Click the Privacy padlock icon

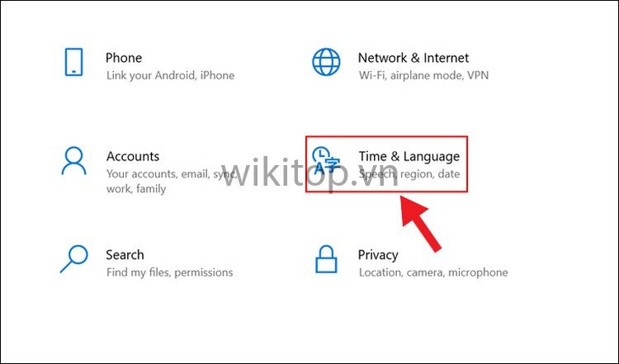pyautogui.click(x=326, y=259)
